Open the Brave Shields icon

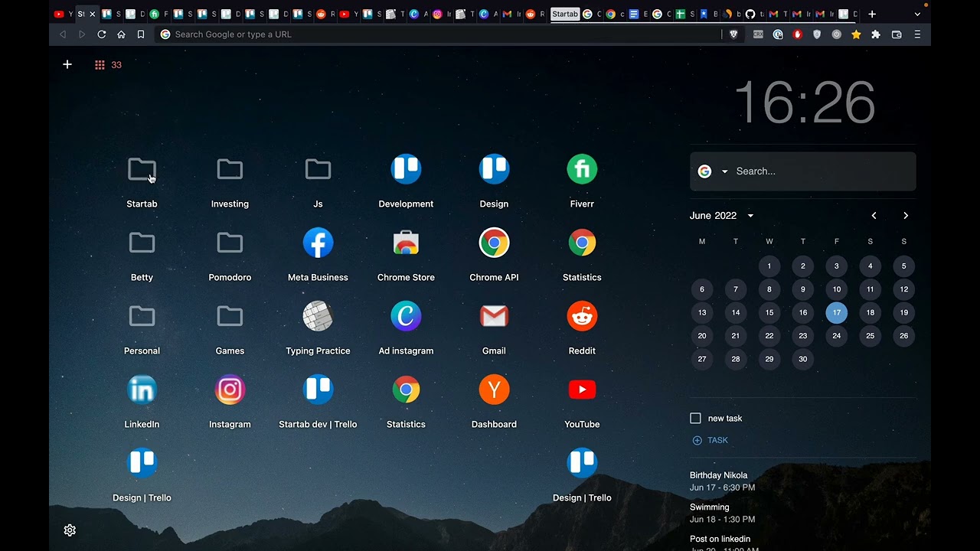point(733,34)
